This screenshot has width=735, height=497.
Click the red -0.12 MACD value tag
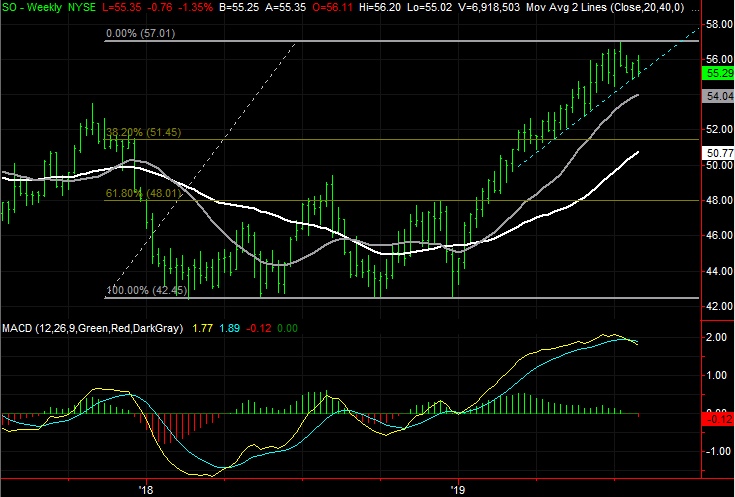(x=718, y=419)
